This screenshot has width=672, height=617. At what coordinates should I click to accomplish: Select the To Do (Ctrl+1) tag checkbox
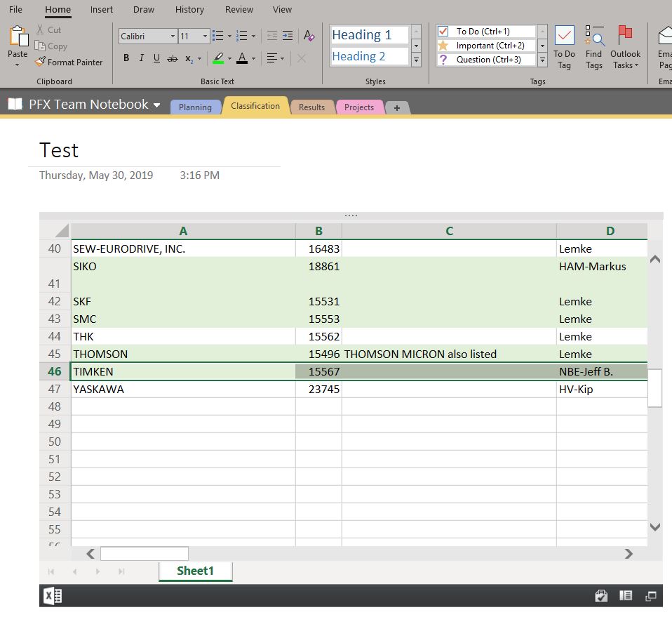click(x=443, y=32)
